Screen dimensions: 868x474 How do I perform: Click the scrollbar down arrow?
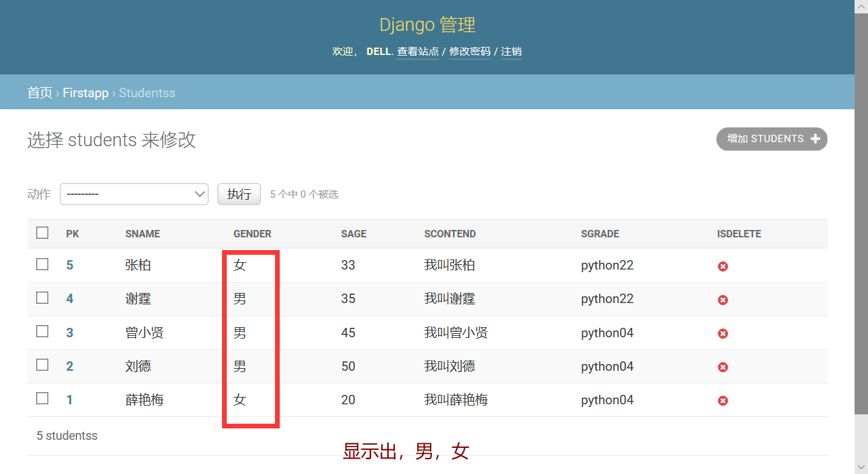[861, 467]
